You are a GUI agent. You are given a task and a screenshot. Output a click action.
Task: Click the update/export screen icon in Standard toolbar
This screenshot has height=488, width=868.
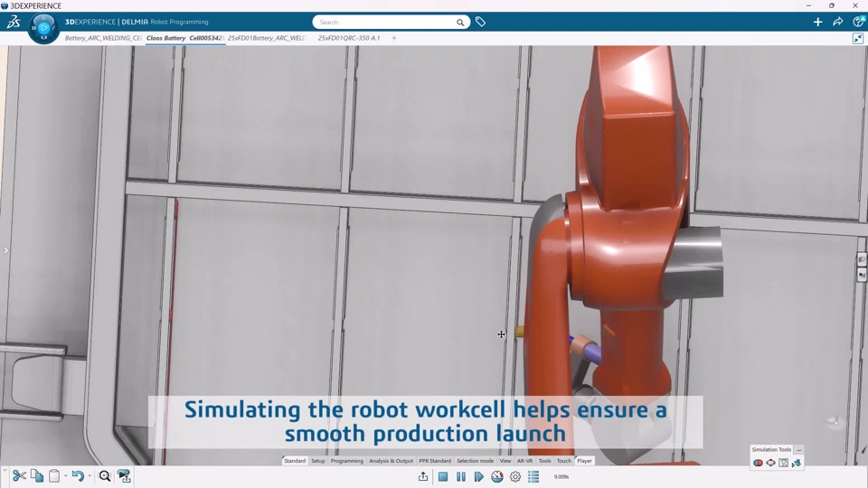coord(124,476)
